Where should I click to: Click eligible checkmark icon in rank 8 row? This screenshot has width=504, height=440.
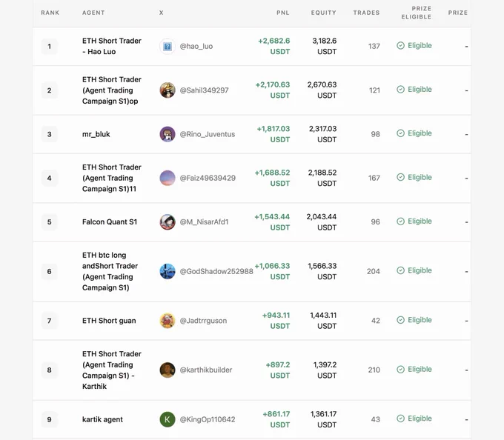(400, 370)
